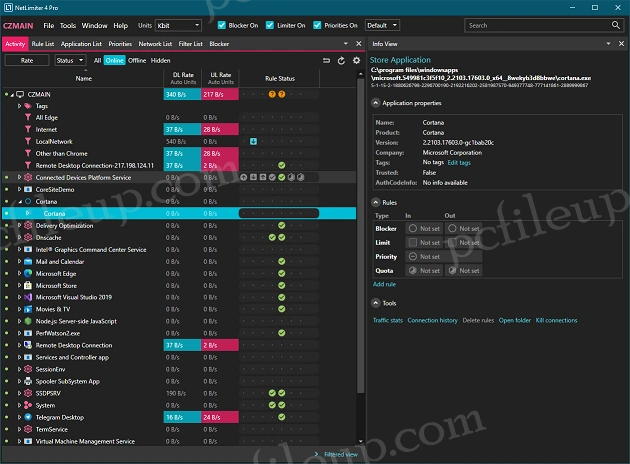The width and height of the screenshot is (630, 464).
Task: Set the Blocker In rule radio
Action: [x=413, y=228]
